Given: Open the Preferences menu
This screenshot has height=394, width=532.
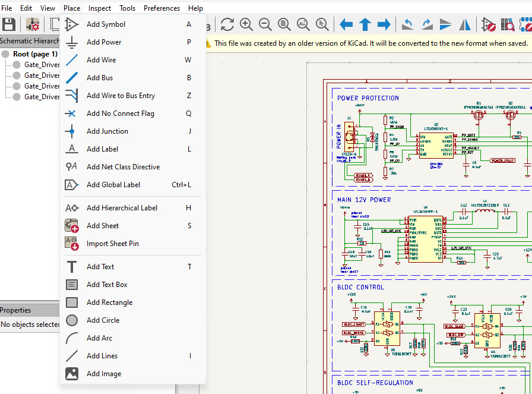Looking at the screenshot, I should tap(162, 8).
